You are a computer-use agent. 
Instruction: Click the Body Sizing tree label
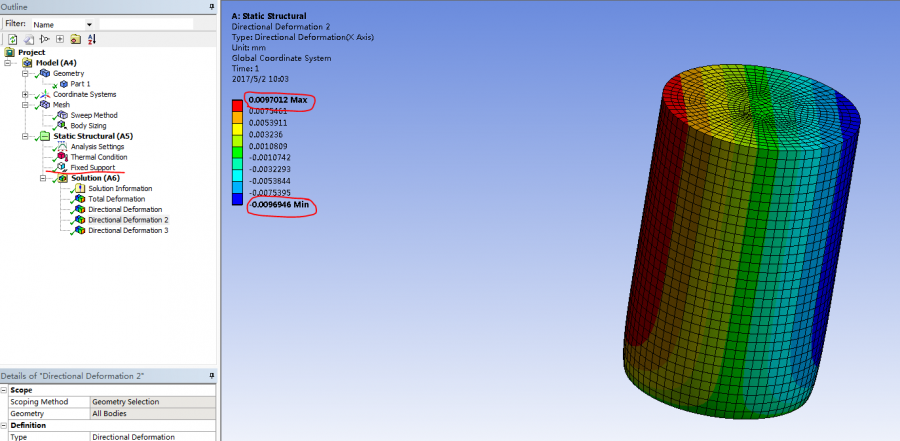(x=88, y=126)
